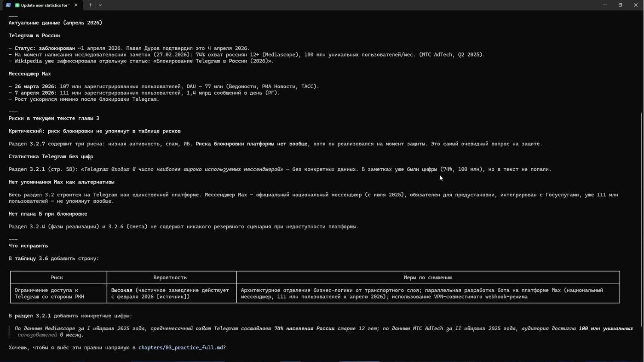Image resolution: width=644 pixels, height=362 pixels.
Task: Switch to the 'Update user statistics for' tab
Action: point(45,5)
